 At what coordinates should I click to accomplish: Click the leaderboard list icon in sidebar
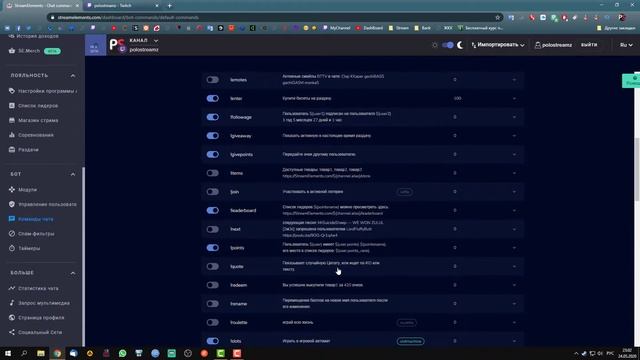click(12, 105)
